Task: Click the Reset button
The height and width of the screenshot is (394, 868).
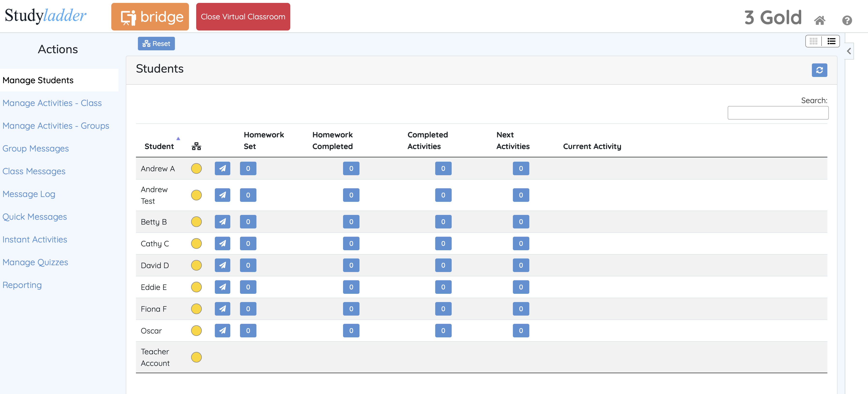Action: point(156,44)
